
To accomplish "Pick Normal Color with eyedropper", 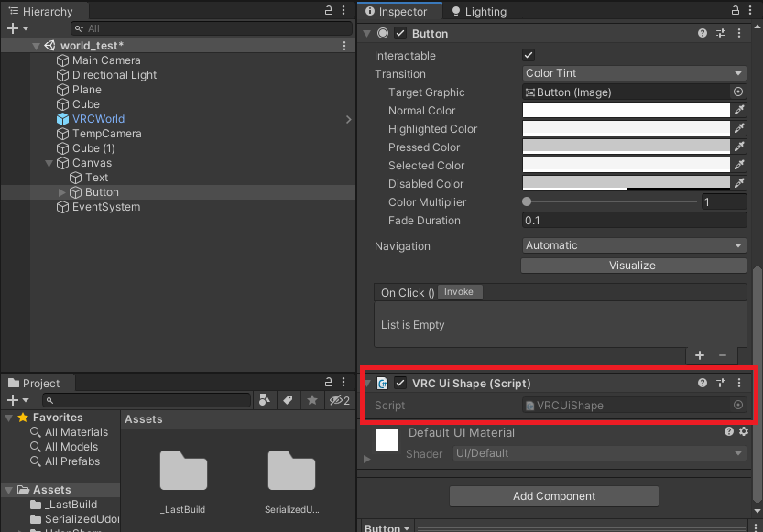I will [739, 111].
